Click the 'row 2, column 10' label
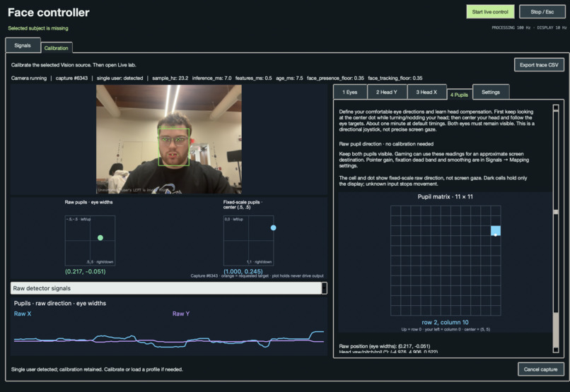The width and height of the screenshot is (570, 392). pos(445,322)
